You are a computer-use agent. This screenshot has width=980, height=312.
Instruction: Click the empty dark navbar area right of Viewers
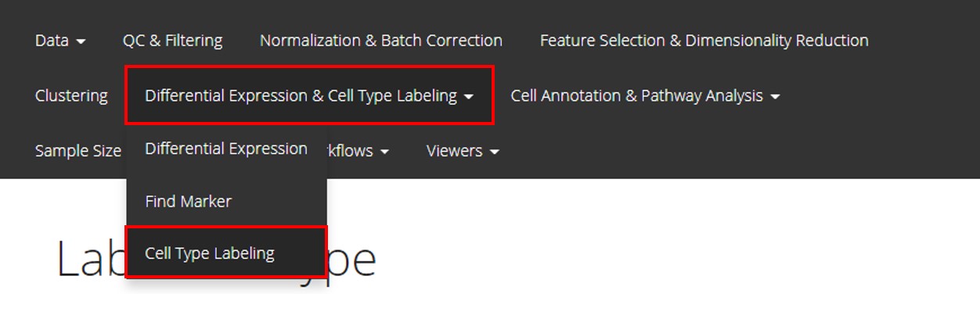click(736, 150)
